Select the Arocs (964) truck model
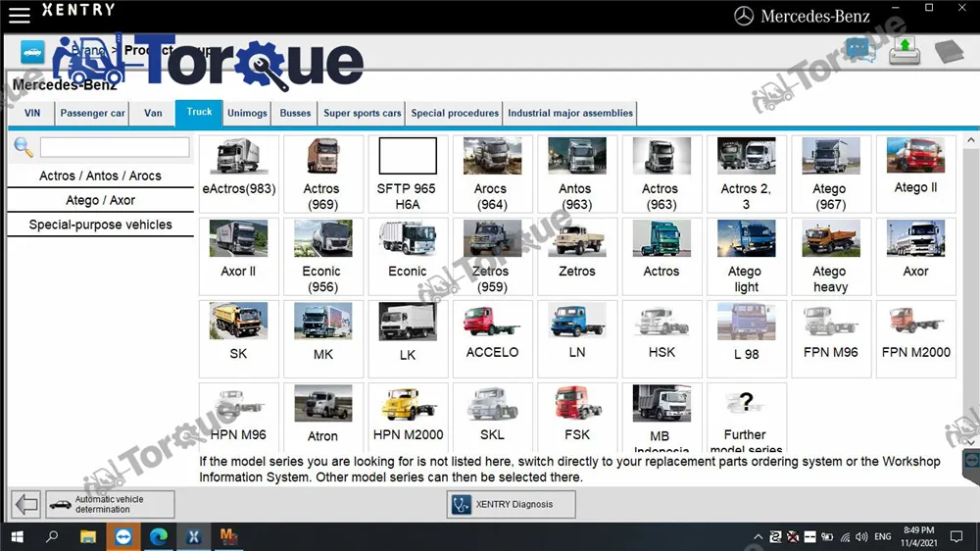The width and height of the screenshot is (980, 551). tap(493, 174)
